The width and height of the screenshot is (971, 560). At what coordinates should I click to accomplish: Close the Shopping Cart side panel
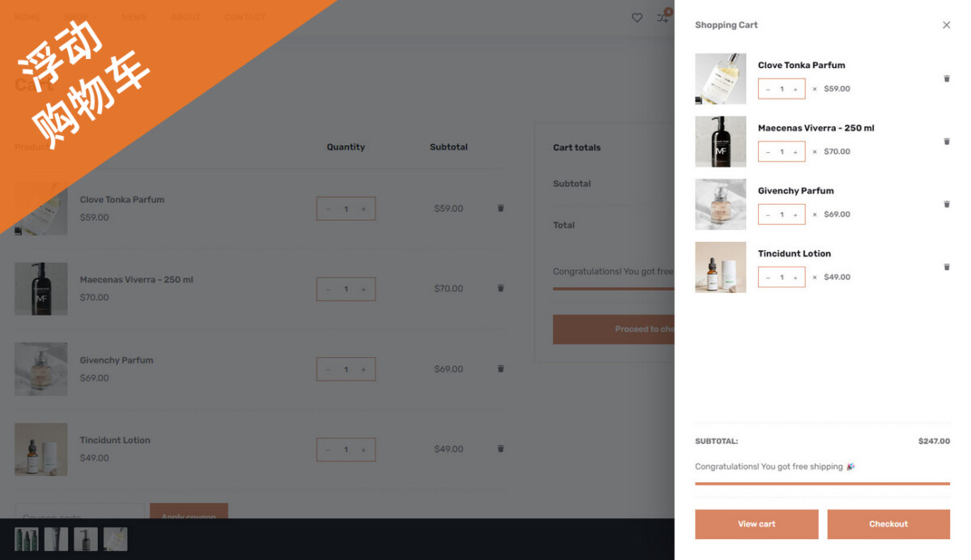947,25
